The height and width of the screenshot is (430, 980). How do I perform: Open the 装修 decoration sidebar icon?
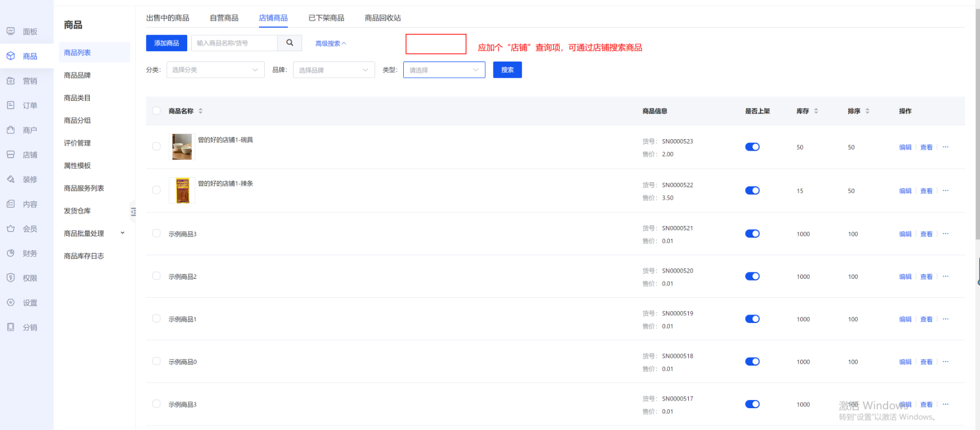(x=11, y=179)
